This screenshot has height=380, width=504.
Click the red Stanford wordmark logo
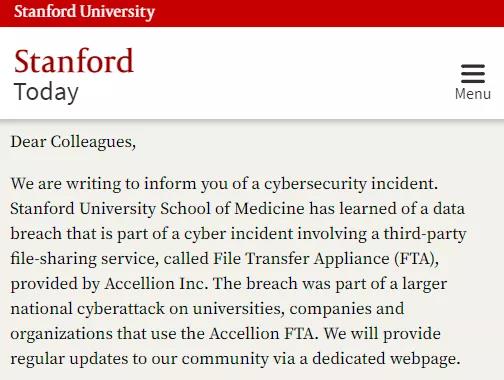[x=74, y=61]
